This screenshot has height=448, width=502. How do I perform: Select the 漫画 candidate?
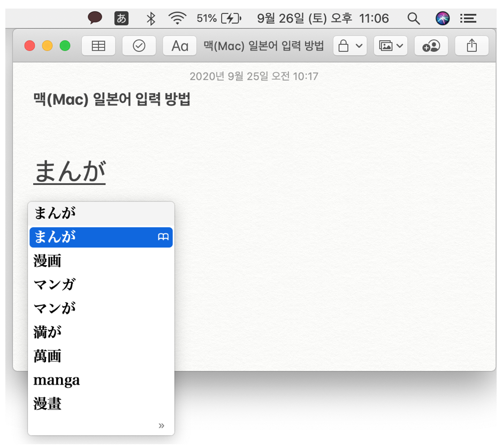(101, 260)
